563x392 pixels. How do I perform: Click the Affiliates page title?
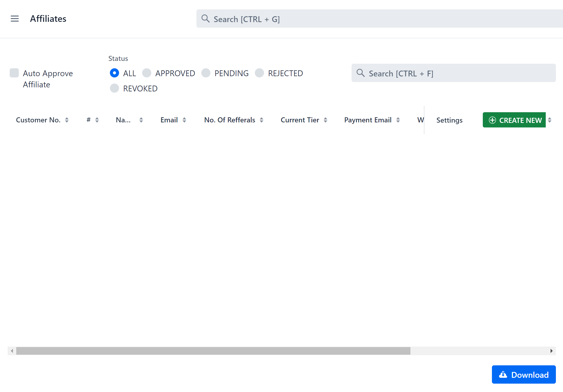tap(48, 18)
